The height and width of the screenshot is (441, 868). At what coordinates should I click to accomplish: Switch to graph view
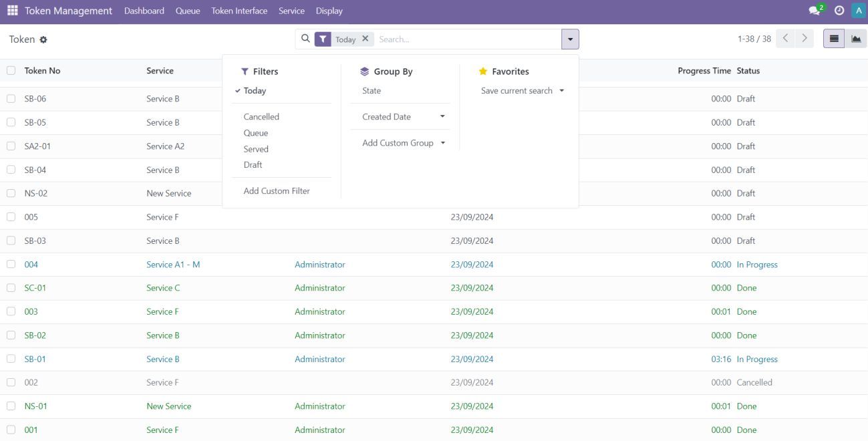[855, 39]
